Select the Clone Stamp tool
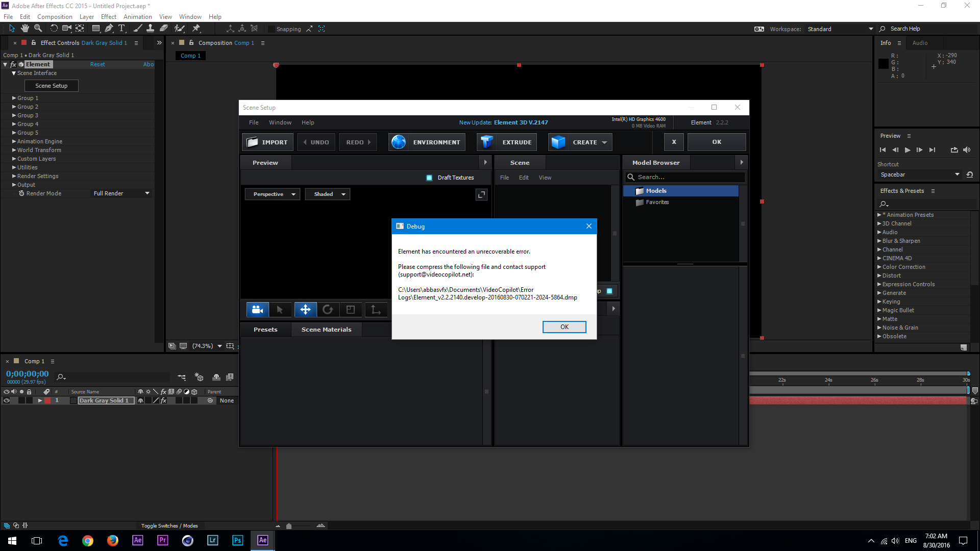Viewport: 980px width, 551px height. pos(150,29)
